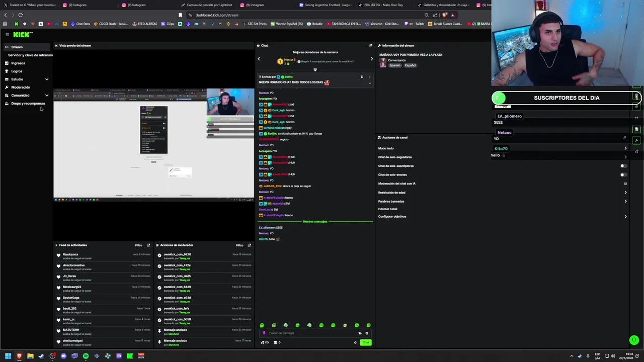
Task: Expand the Estudio sidebar section
Action: [x=47, y=79]
